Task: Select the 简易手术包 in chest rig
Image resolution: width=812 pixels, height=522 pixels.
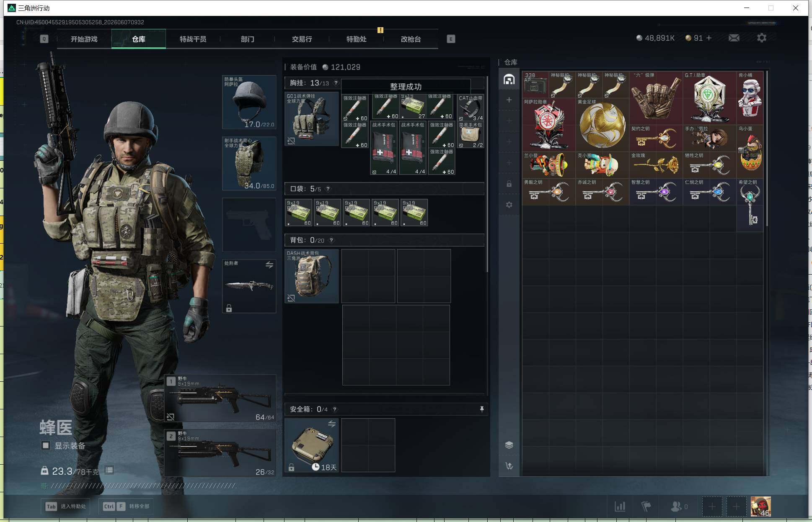Action: coord(471,135)
